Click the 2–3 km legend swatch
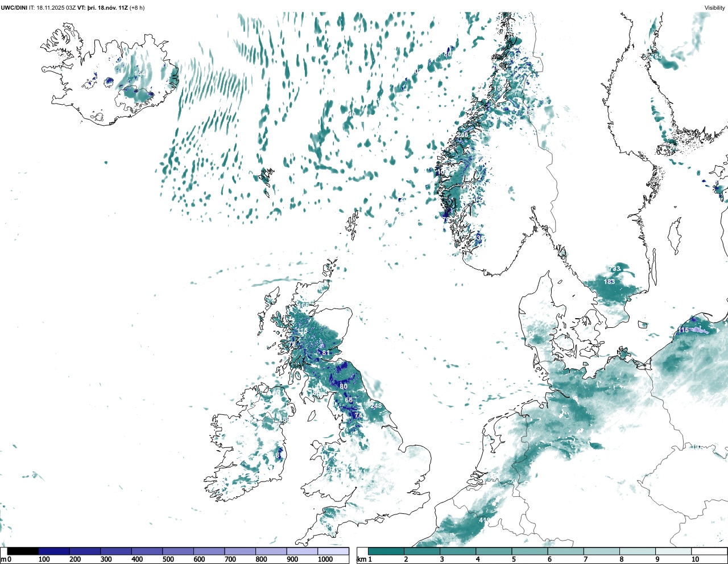Screen dimensions: 728x564 [422, 551]
